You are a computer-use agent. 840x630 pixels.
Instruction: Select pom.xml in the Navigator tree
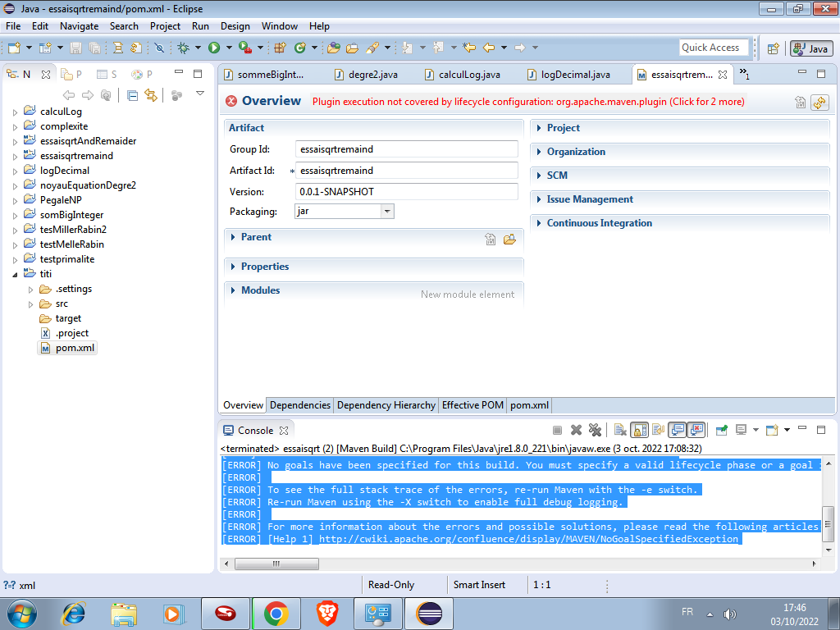68,348
